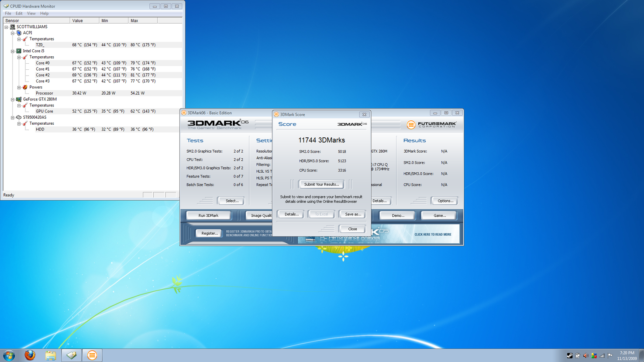Click the 3DMark Score dialog title icon
Image resolution: width=644 pixels, height=362 pixels.
click(x=276, y=115)
